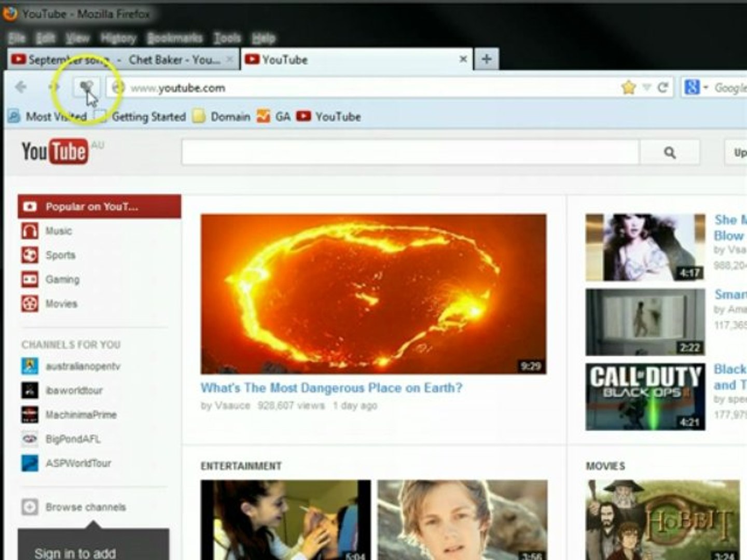
Task: Open the 2:22 video thumbnail
Action: click(x=645, y=322)
